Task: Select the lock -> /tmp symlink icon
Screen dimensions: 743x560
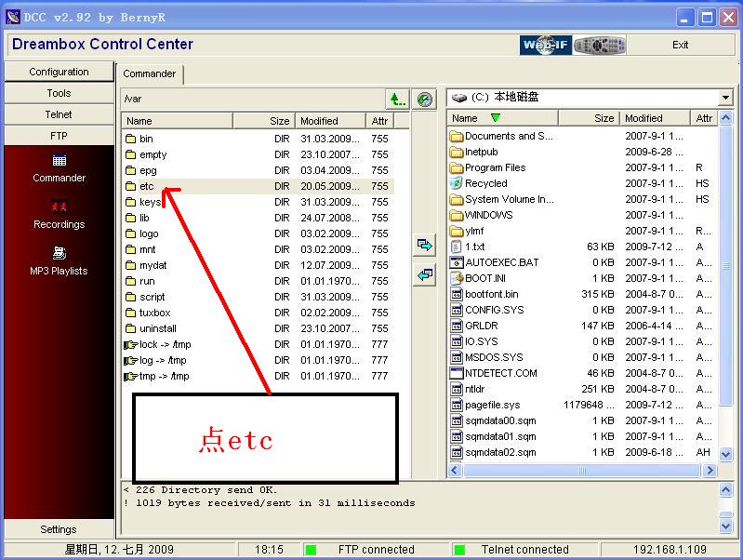Action: [131, 344]
